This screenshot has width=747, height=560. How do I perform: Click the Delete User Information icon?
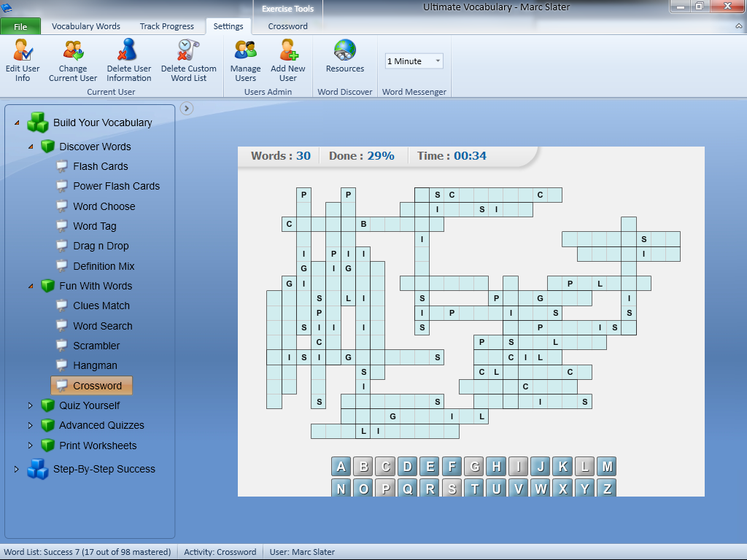[x=128, y=51]
